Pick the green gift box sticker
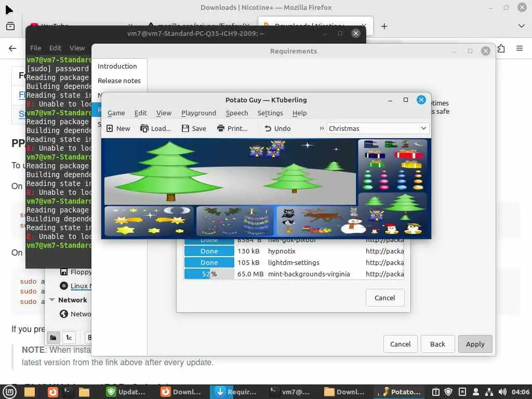 click(377, 164)
